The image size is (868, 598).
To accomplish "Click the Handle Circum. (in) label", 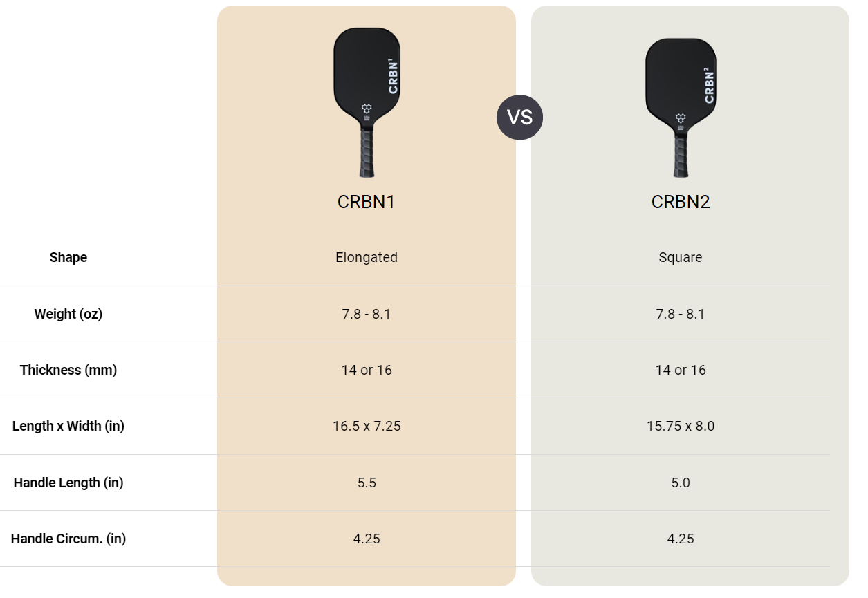I will click(68, 539).
